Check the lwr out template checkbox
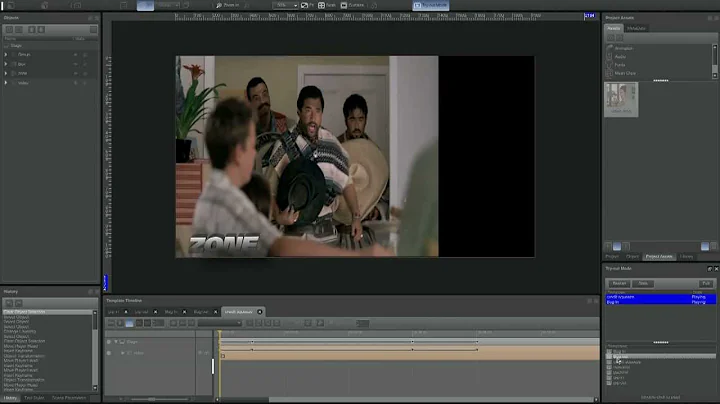The height and width of the screenshot is (404, 720). point(609,383)
